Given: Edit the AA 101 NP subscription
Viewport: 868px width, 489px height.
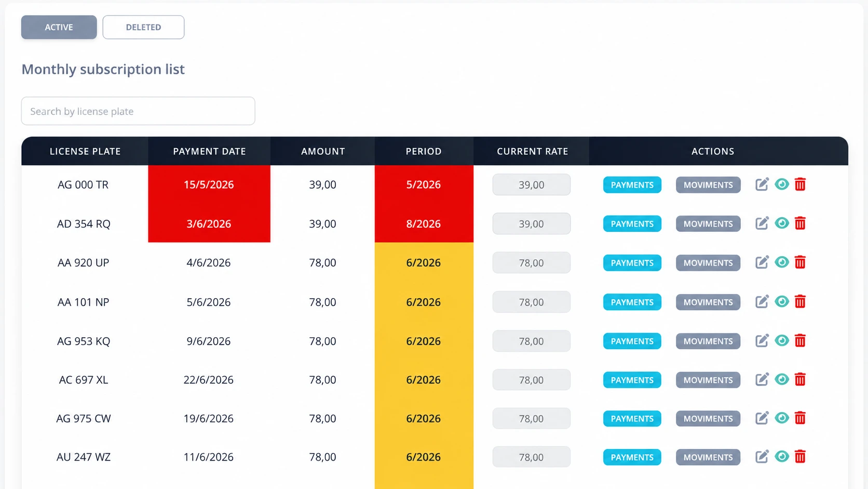Looking at the screenshot, I should 762,302.
